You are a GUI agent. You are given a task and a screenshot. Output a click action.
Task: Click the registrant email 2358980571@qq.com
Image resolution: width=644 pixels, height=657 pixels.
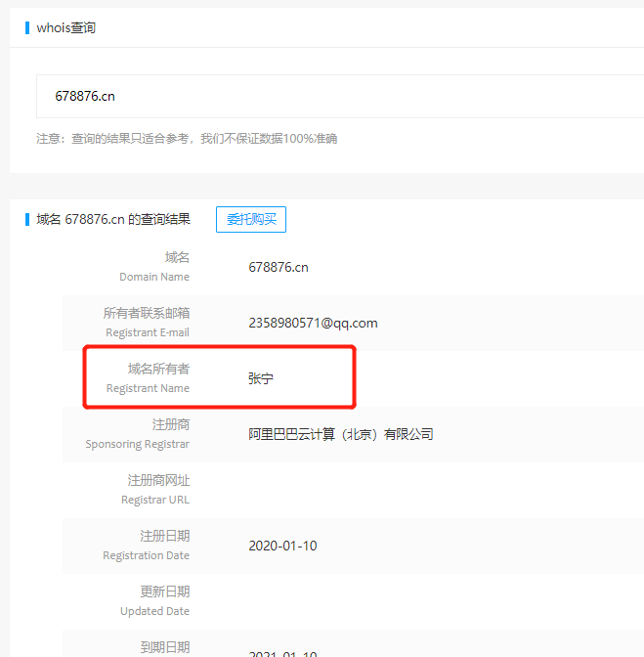pos(313,323)
